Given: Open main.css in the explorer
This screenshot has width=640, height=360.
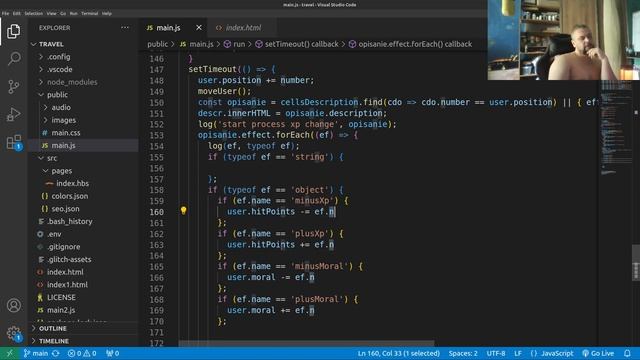Looking at the screenshot, I should [x=83, y=133].
